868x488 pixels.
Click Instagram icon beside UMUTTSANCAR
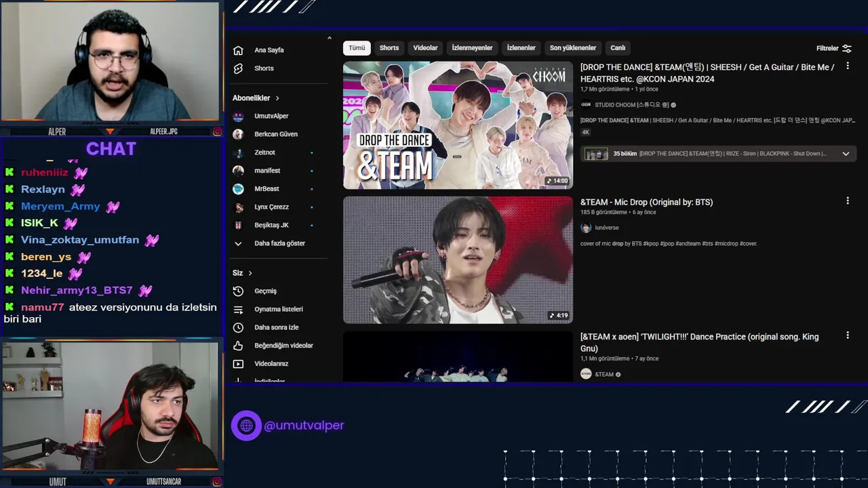(x=217, y=482)
